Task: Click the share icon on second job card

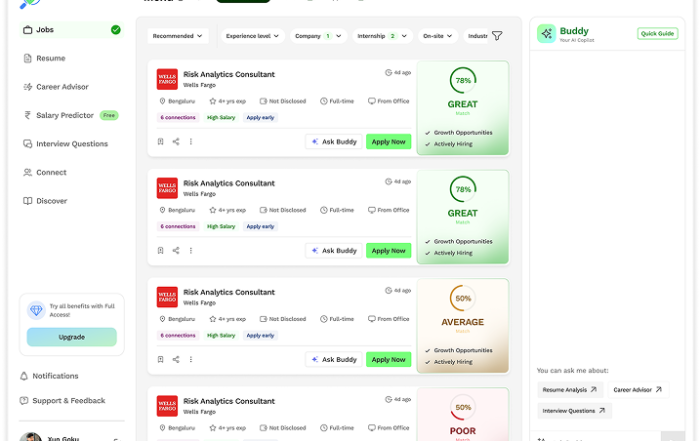Action: click(176, 251)
